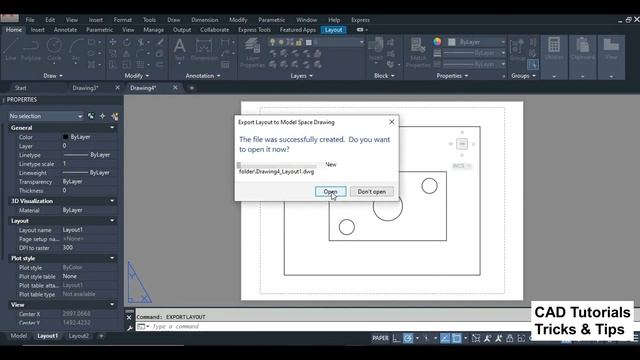
Task: Click the DPI to raster value 300
Action: tap(68, 248)
